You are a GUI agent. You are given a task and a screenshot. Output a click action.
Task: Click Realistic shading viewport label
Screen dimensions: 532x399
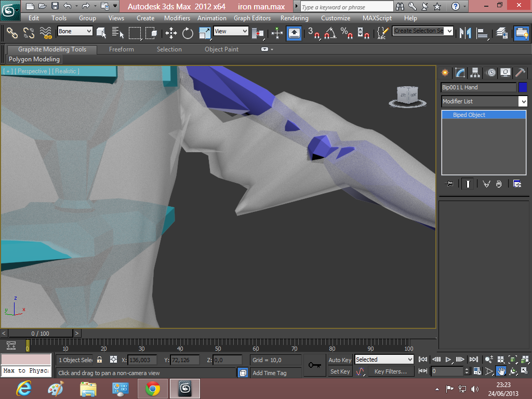point(65,71)
